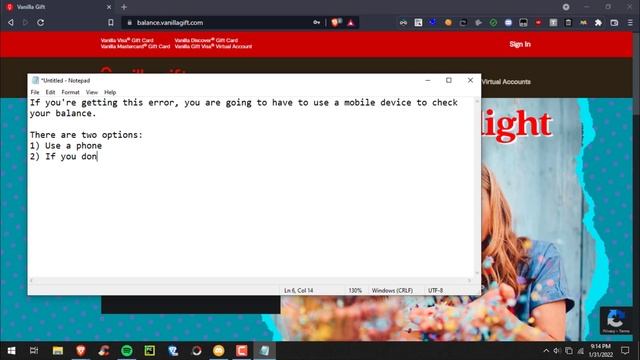Open the volume control in system tray
This screenshot has width=640, height=360.
[557, 351]
